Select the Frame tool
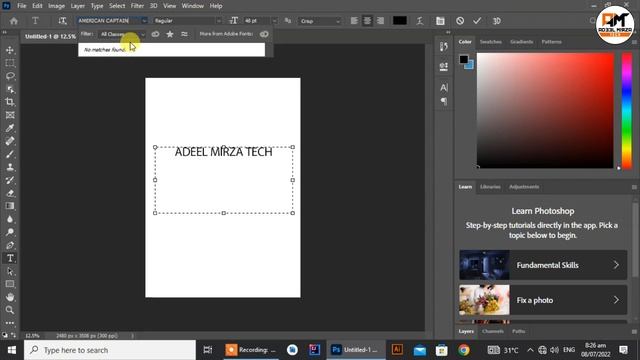Viewport: 640px width, 360px height. point(10,115)
